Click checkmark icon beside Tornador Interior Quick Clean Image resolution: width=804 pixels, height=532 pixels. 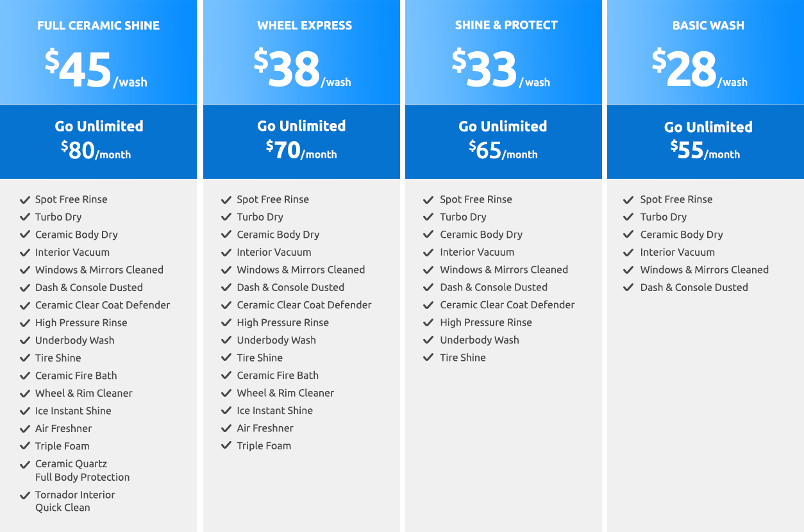[x=25, y=495]
